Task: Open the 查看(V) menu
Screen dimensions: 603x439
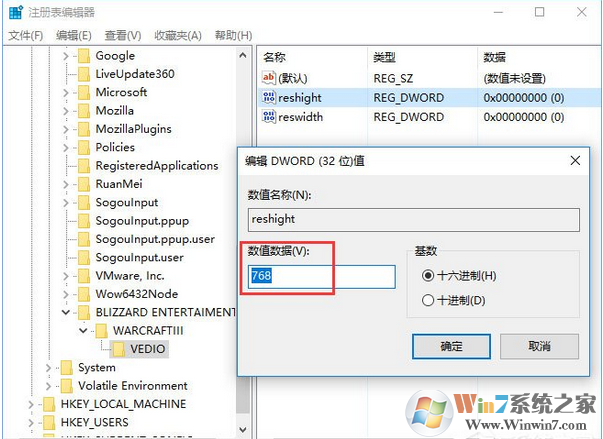Action: tap(123, 36)
